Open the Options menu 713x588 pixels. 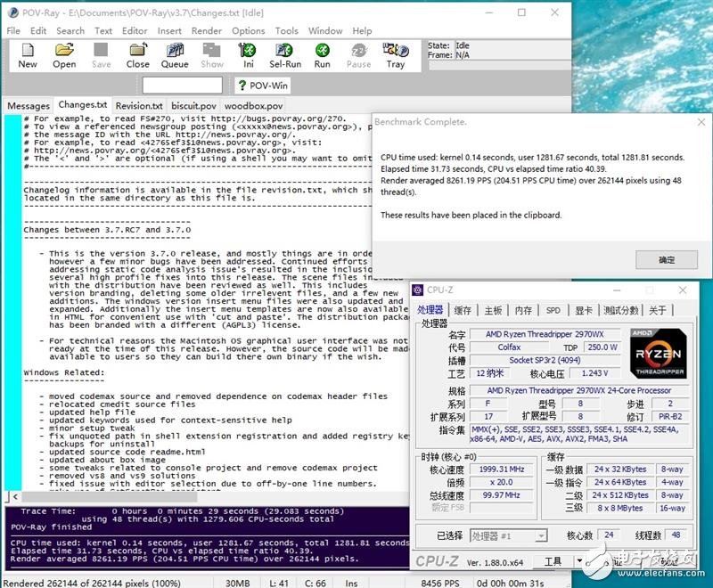coord(249,31)
